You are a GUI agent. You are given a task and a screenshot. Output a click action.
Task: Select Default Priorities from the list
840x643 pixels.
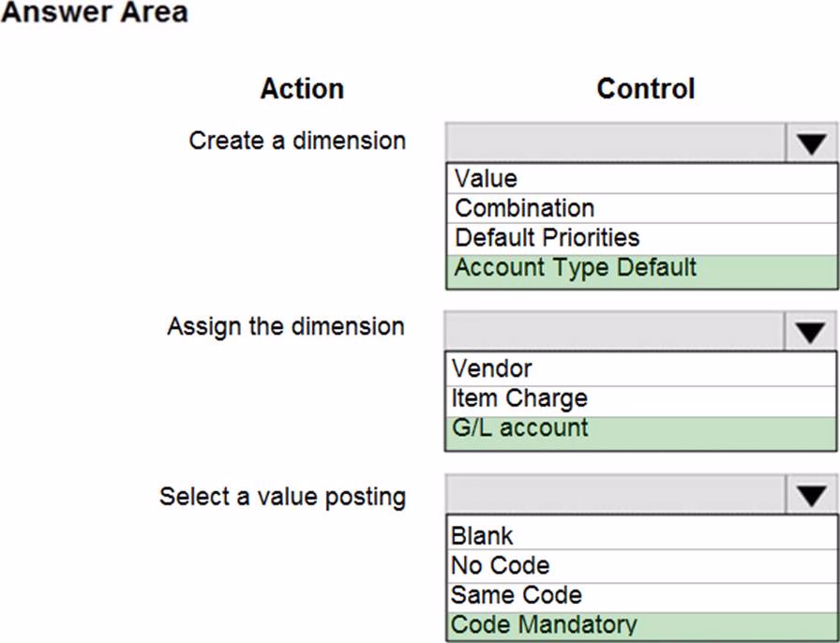coord(547,237)
